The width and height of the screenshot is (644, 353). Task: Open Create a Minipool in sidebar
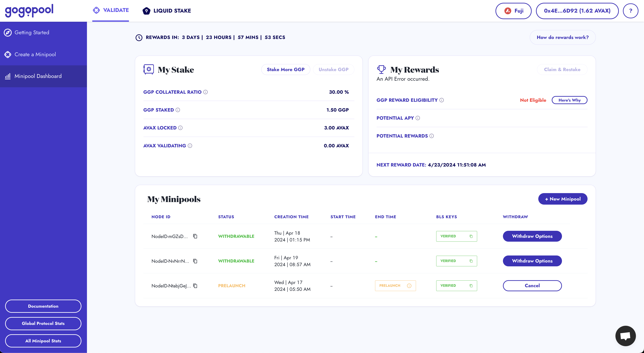pyautogui.click(x=35, y=55)
